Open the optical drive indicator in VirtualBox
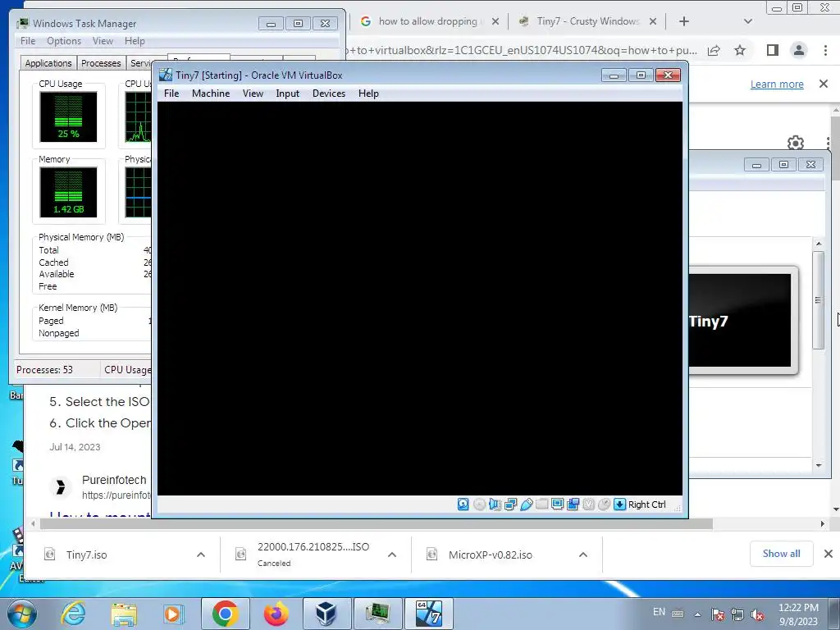The width and height of the screenshot is (840, 630). pyautogui.click(x=479, y=504)
